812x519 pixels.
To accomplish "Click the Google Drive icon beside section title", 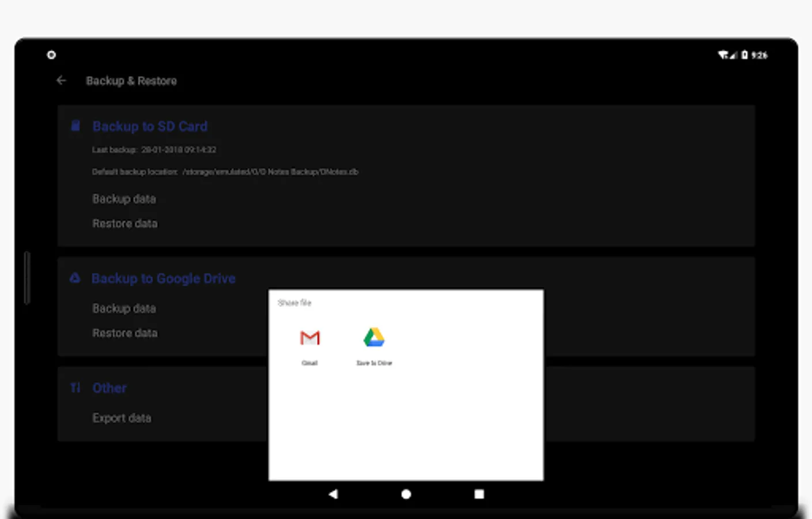I will (75, 278).
